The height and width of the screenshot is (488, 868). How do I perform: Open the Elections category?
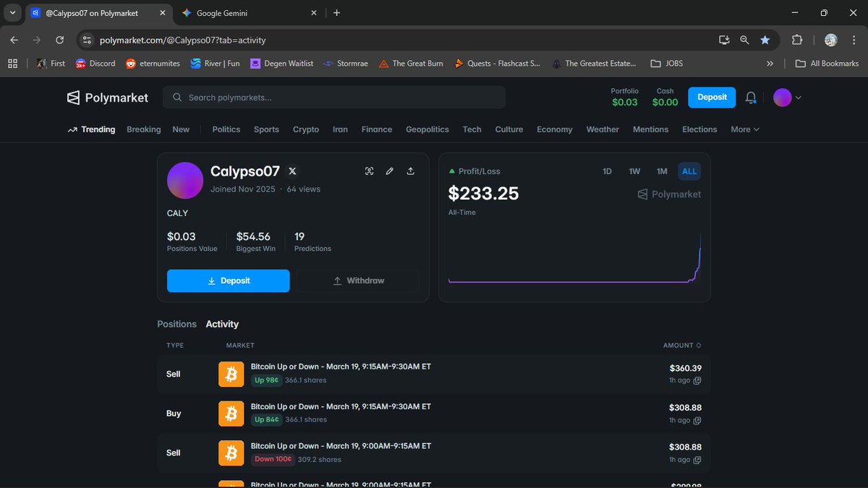(x=699, y=129)
